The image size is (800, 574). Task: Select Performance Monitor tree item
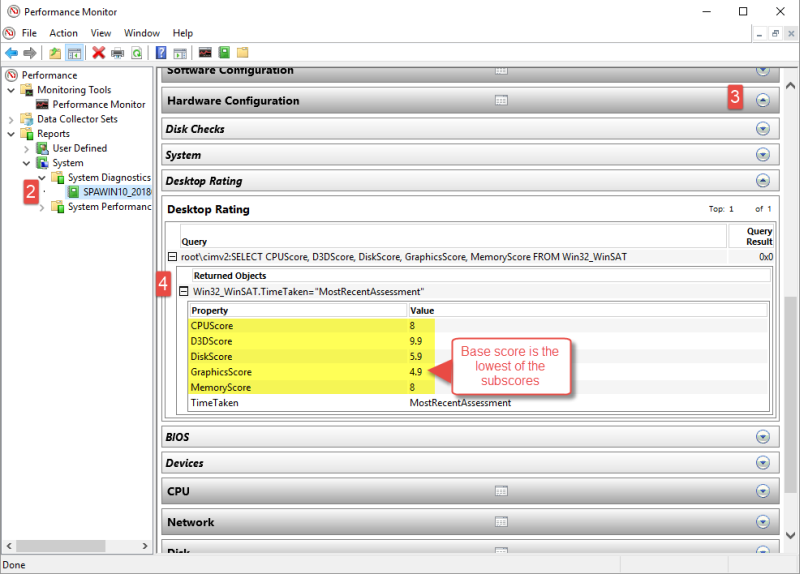point(99,104)
